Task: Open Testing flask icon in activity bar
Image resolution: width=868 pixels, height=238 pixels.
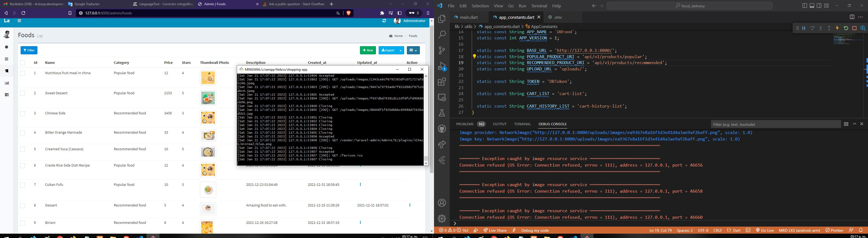Action: [442, 113]
